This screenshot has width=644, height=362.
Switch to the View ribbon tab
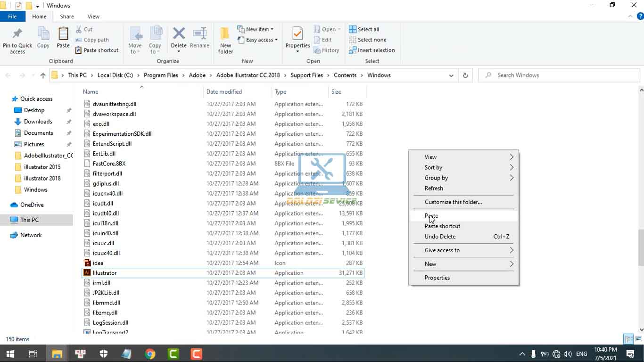pos(93,16)
